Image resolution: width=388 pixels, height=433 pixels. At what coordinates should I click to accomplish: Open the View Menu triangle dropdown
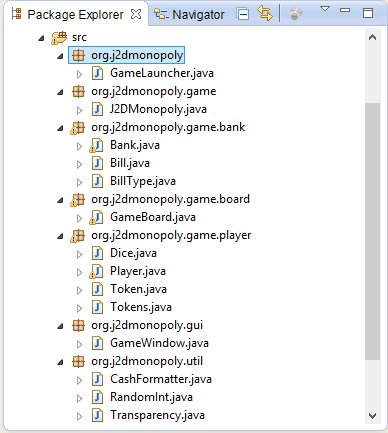[325, 9]
